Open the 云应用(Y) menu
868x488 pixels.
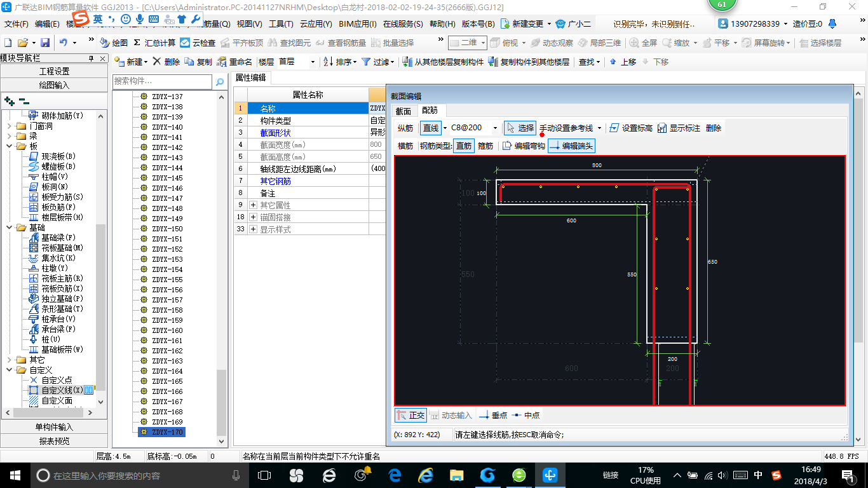316,24
